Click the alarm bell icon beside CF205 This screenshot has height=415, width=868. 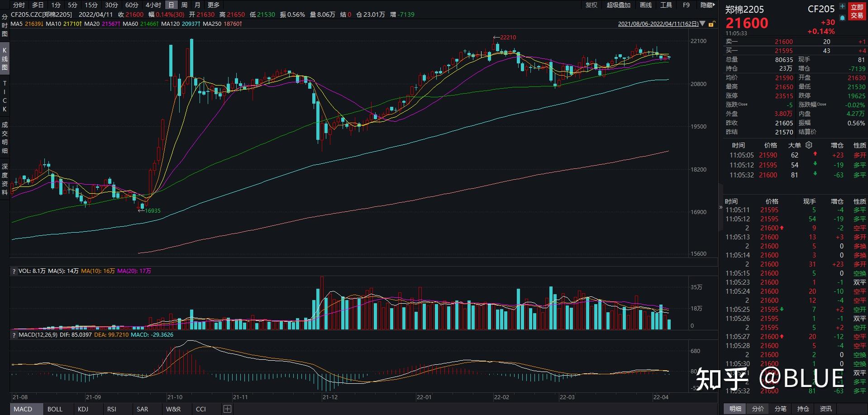842,17
